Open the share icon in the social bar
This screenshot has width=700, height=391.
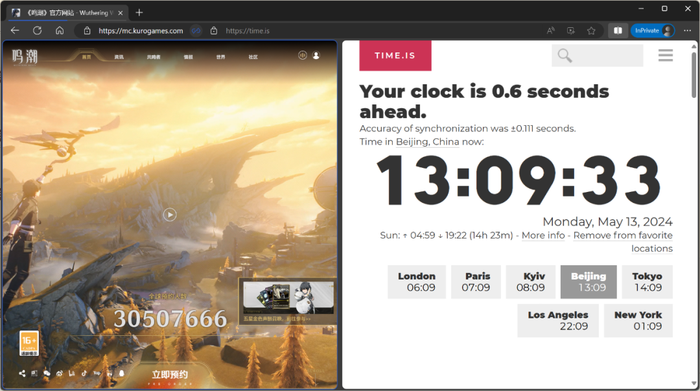[22, 374]
